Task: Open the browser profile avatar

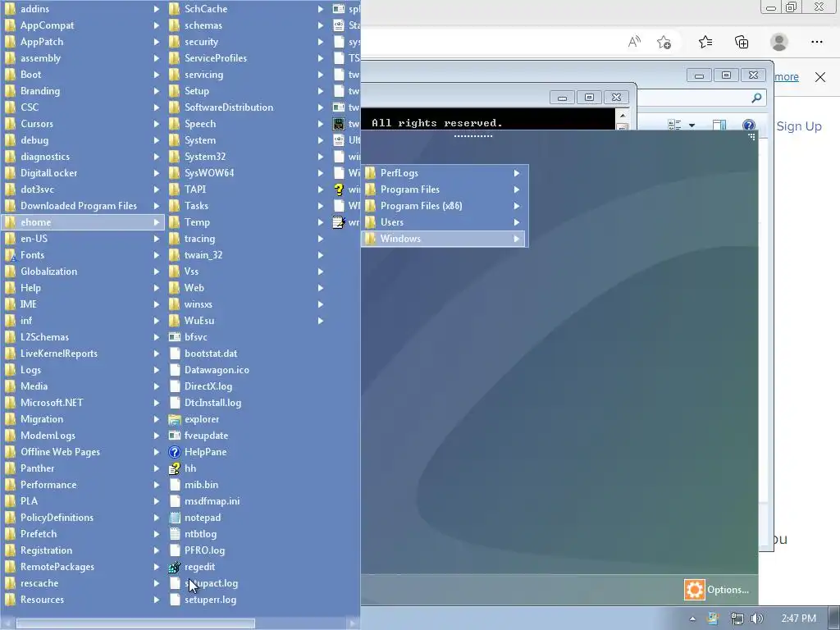Action: pos(779,42)
